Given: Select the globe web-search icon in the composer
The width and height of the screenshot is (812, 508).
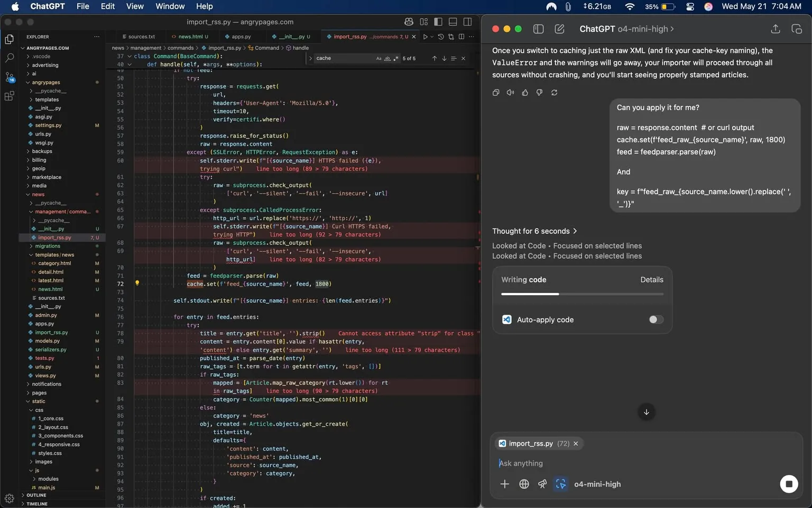Looking at the screenshot, I should click(x=524, y=484).
